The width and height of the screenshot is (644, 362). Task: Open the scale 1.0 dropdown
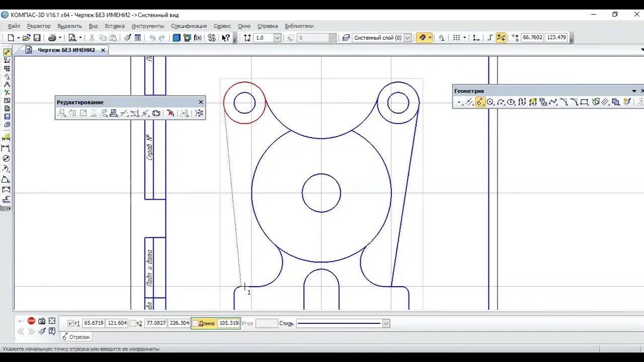[277, 38]
